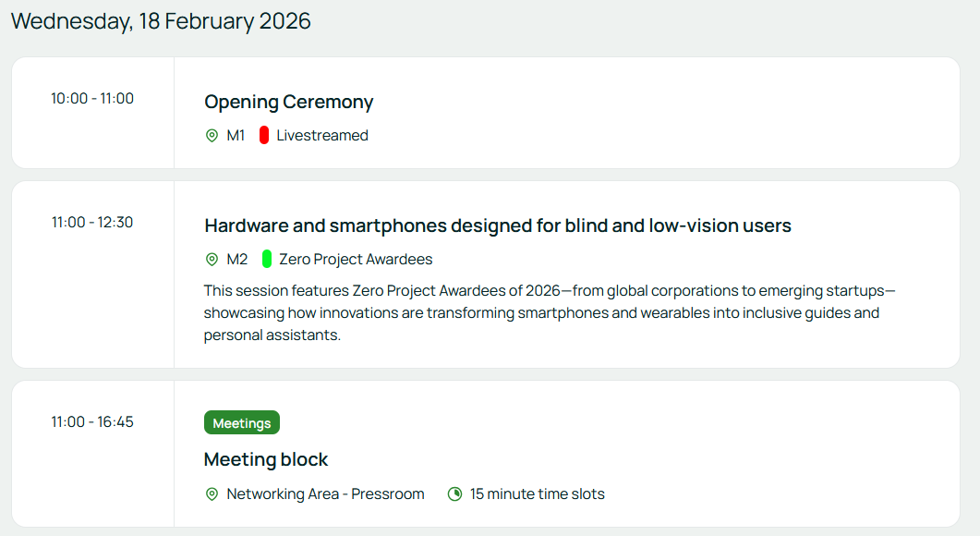Open the Hardware and smartphones session title

(497, 225)
